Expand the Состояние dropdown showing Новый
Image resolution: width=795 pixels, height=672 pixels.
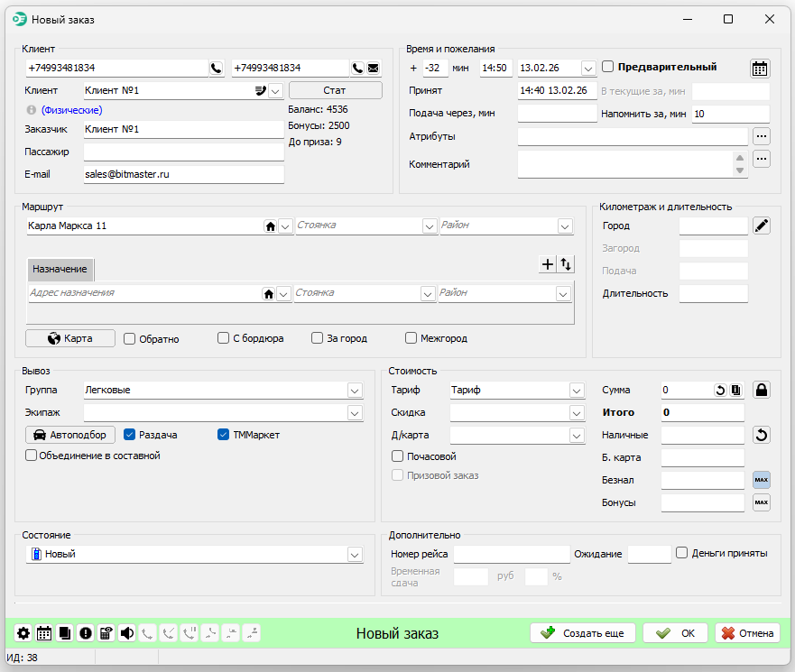click(355, 555)
